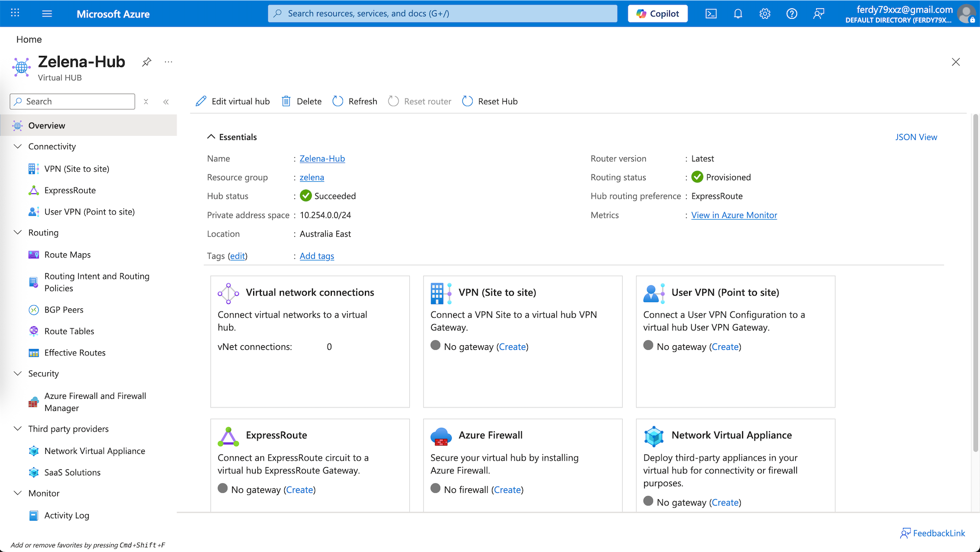The image size is (980, 552).
Task: Click the zelena resource group link
Action: (311, 177)
